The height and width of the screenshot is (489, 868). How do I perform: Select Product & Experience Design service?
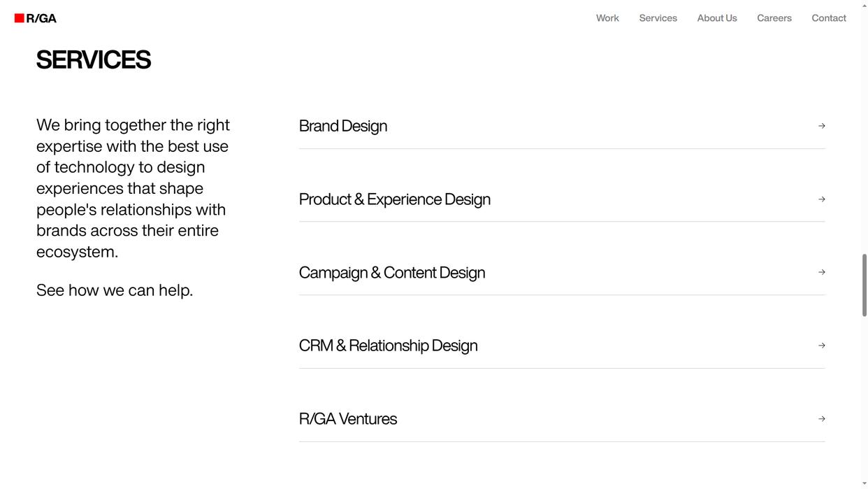(394, 199)
